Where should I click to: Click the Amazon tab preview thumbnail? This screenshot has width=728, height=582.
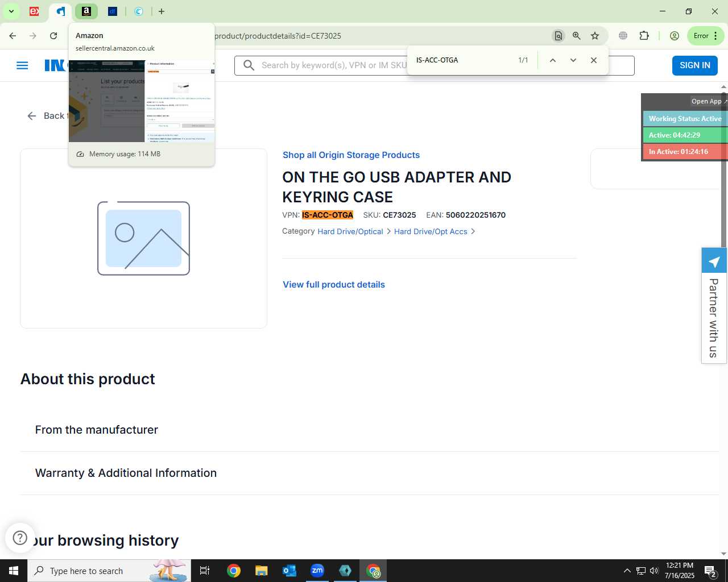click(142, 101)
